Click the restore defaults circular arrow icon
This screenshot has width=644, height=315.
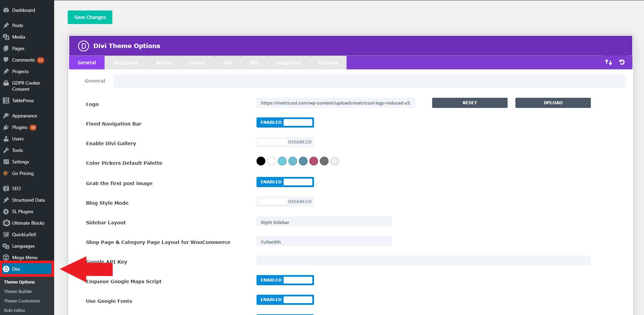coord(622,62)
